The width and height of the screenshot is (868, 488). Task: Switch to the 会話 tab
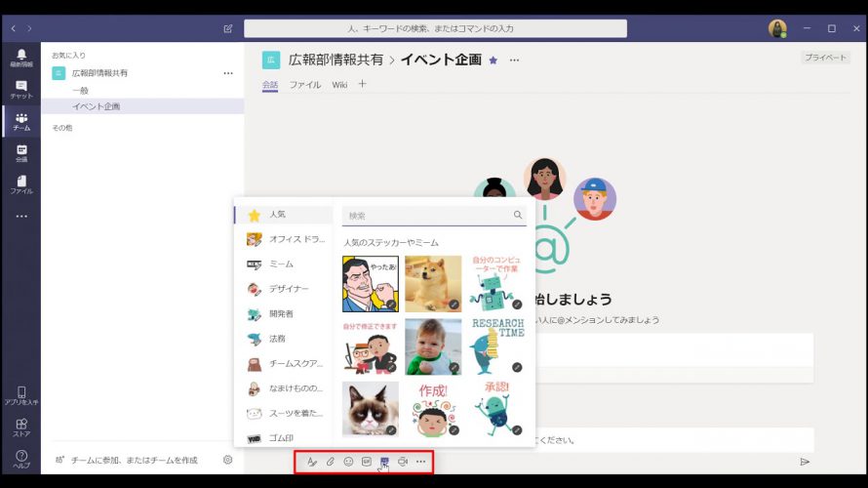270,85
